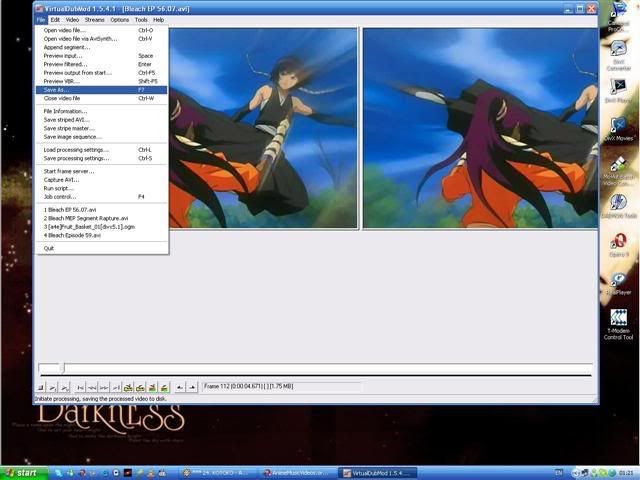
Task: Open the Edit menu
Action: pyautogui.click(x=55, y=20)
